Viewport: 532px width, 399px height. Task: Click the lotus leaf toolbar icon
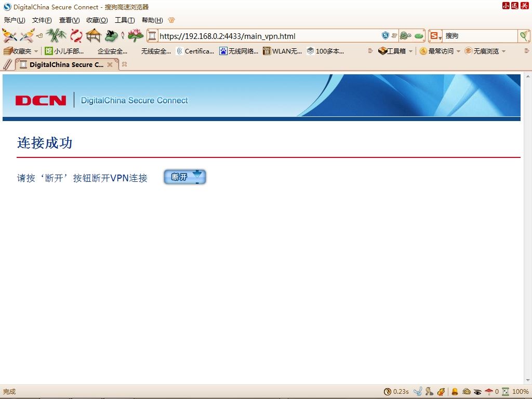point(111,36)
